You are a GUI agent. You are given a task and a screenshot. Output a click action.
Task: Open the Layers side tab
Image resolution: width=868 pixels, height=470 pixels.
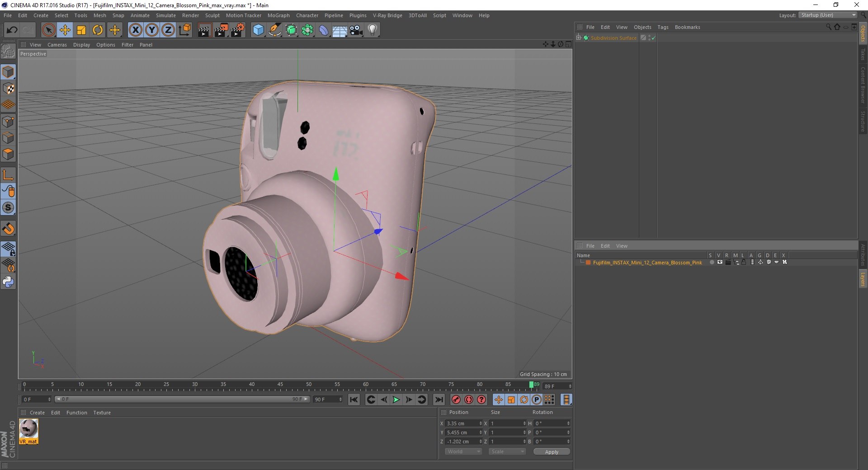click(863, 279)
